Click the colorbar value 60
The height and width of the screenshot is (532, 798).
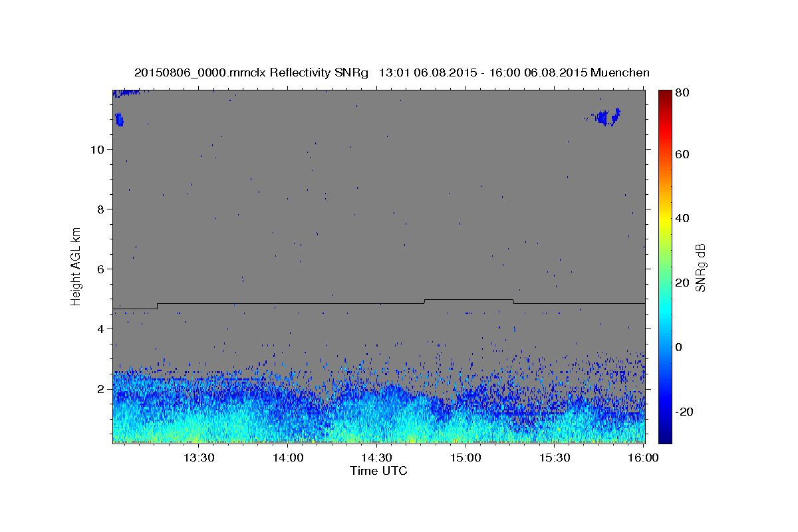click(682, 154)
